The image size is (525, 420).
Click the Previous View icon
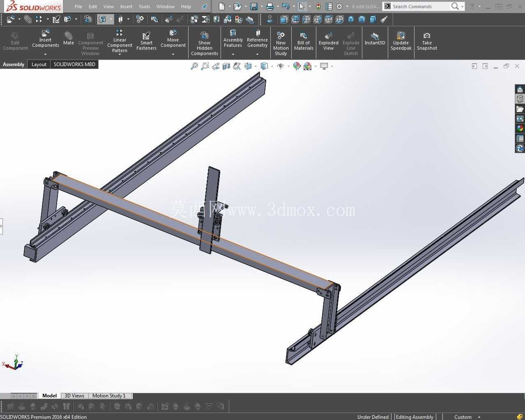tap(216, 66)
